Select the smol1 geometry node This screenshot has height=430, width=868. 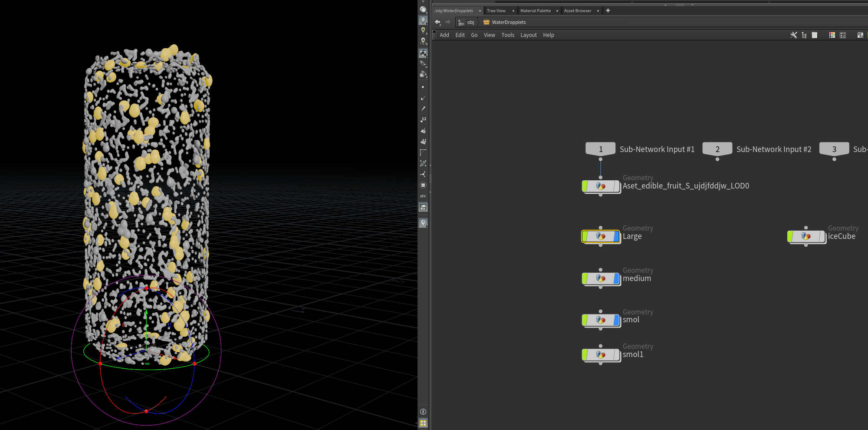601,354
